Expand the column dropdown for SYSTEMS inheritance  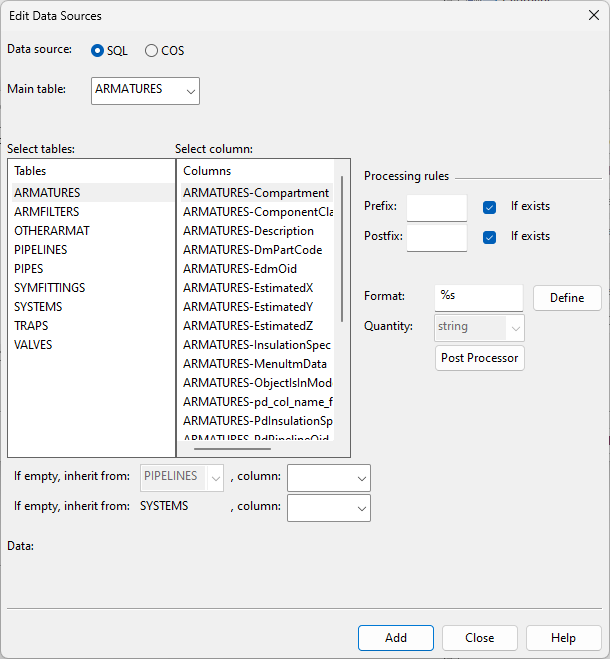click(x=328, y=508)
